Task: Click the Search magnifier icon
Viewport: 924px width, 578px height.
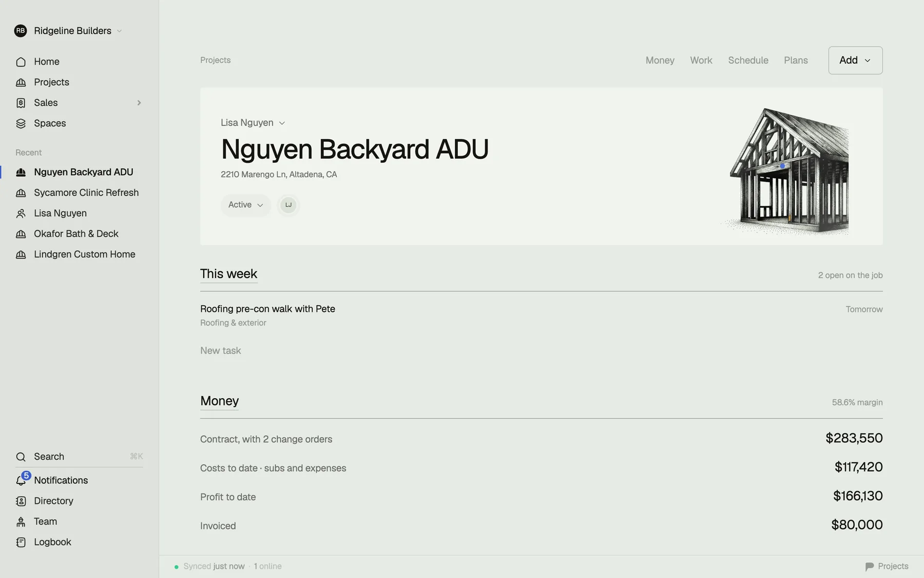Action: (21, 457)
